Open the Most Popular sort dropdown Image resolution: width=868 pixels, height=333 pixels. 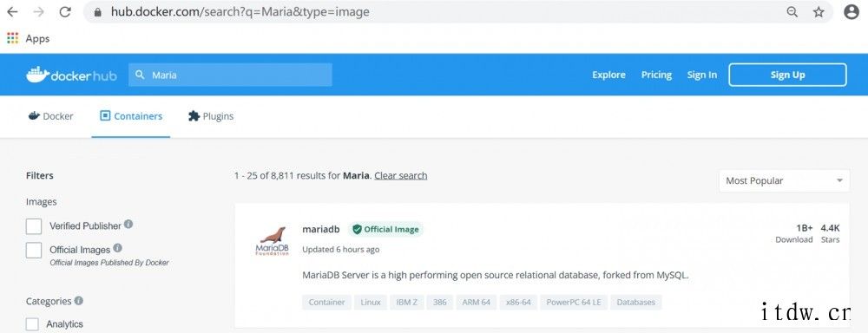(x=784, y=181)
